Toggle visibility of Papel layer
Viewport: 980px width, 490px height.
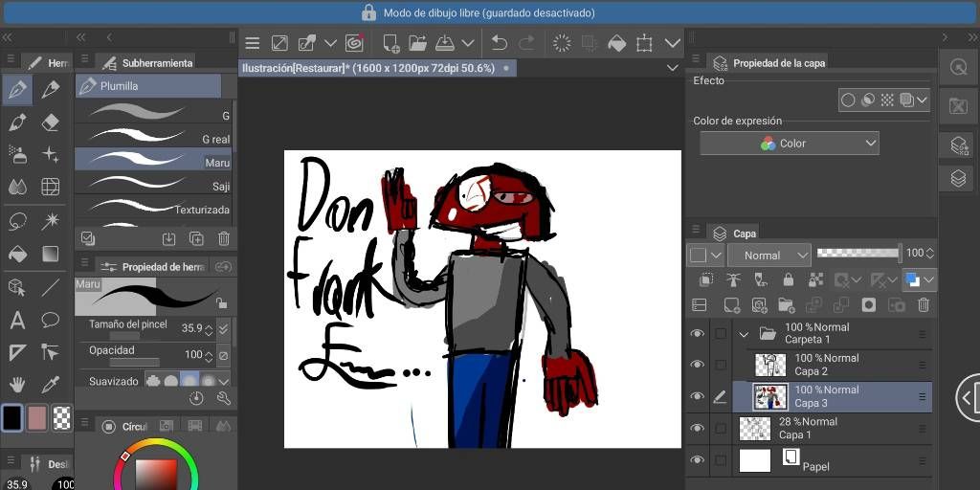click(x=698, y=460)
